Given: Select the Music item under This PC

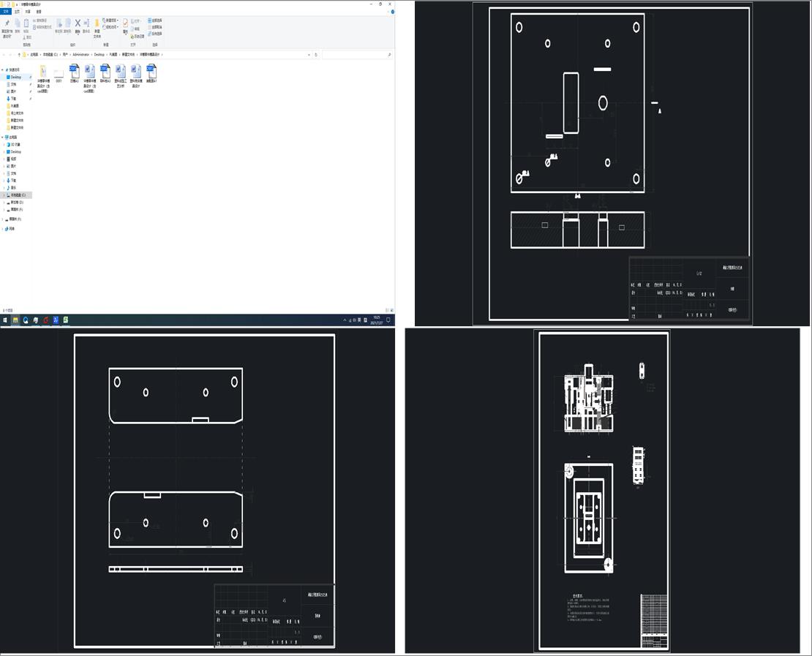Looking at the screenshot, I should click(x=13, y=187).
